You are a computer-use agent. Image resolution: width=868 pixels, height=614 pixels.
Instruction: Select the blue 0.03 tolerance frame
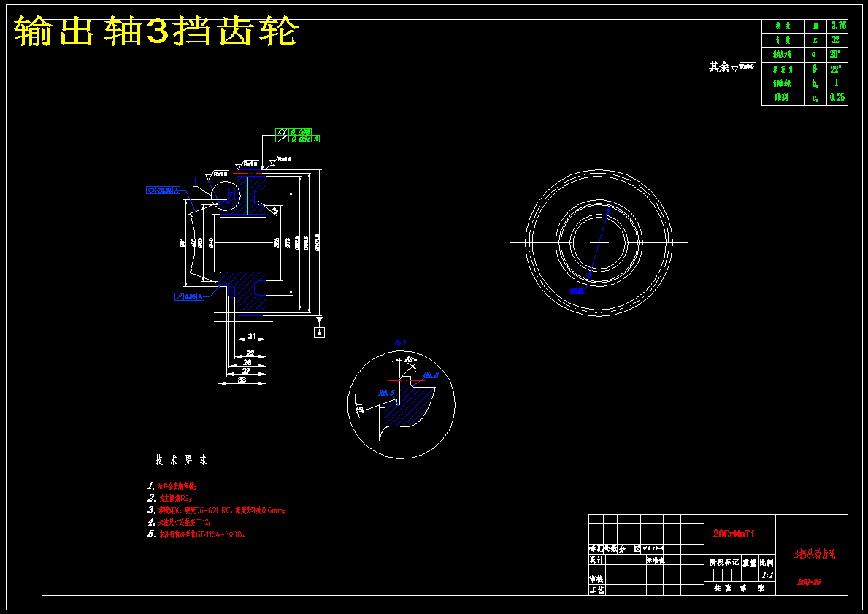click(x=164, y=191)
